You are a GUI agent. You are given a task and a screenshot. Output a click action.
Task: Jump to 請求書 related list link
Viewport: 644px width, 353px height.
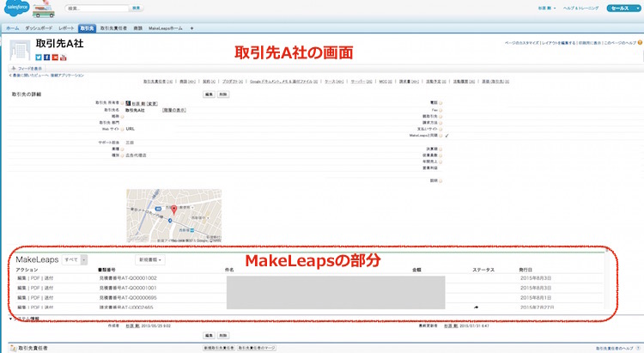(409, 82)
